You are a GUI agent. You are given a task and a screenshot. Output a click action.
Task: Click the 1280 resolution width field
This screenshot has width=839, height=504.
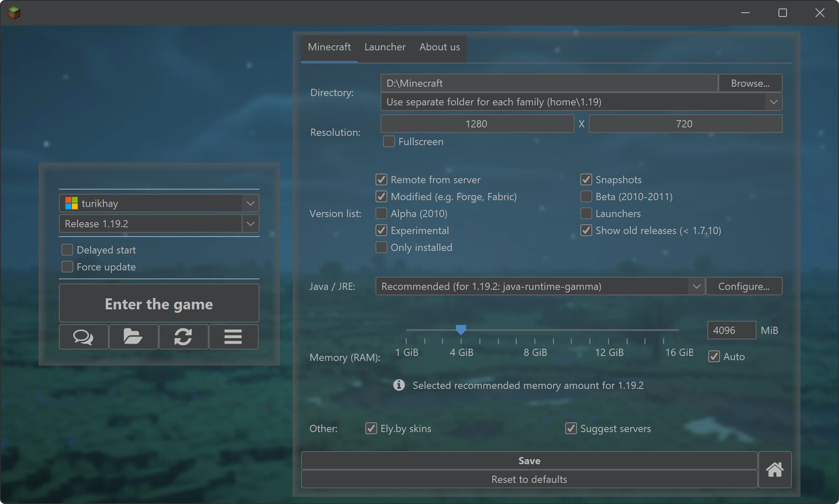[477, 124]
